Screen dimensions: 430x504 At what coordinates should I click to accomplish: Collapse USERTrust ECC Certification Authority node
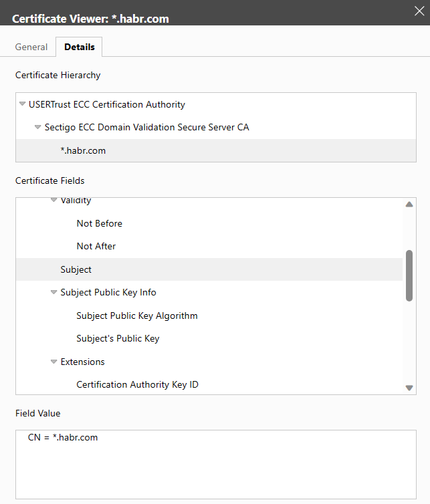tap(22, 104)
